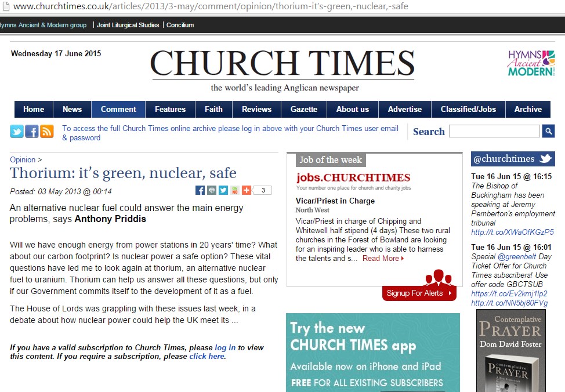
Task: Go to the Home menu item
Action: 34,109
